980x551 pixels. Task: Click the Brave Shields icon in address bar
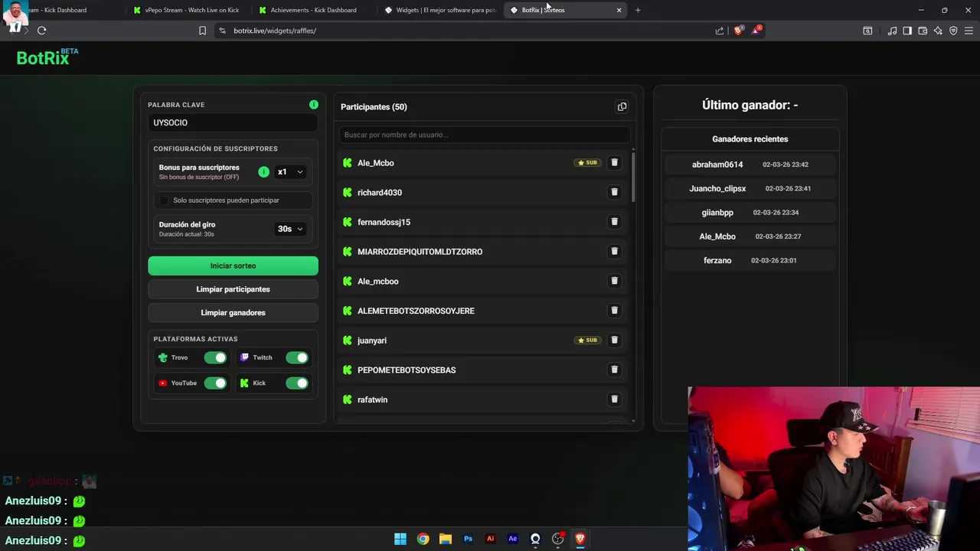point(738,31)
